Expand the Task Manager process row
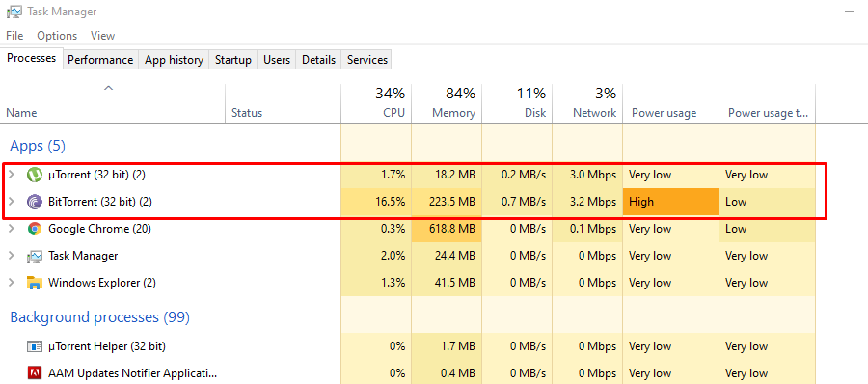 (x=12, y=256)
